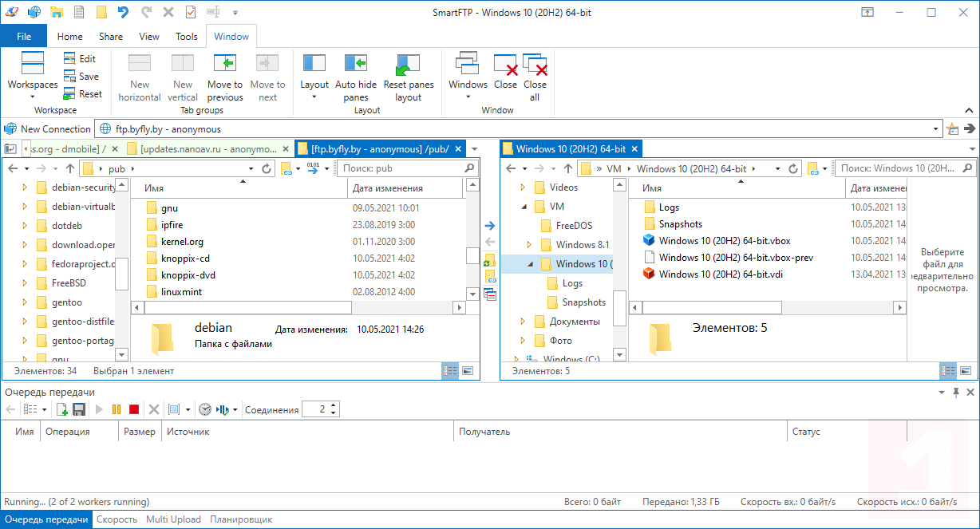Select dotdeb folder in remote tree
The image size is (980, 529).
(66, 226)
